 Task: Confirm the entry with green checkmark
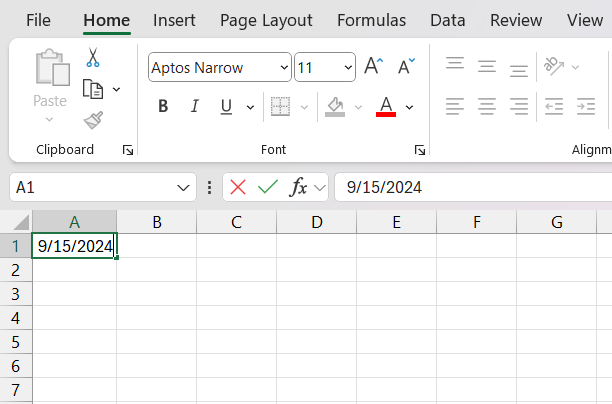pos(268,187)
